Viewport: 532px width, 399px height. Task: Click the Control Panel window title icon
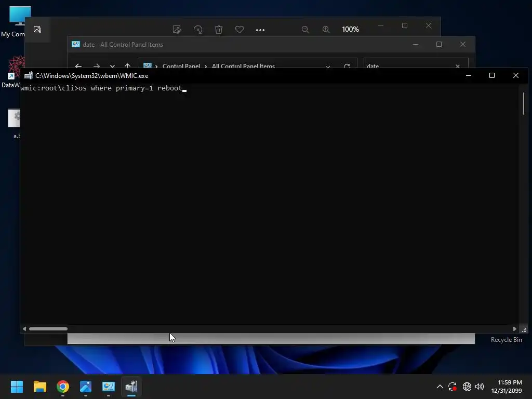[76, 45]
